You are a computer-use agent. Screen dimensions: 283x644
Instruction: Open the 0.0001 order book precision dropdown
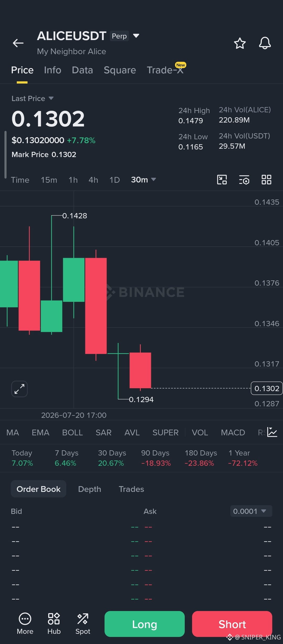[251, 511]
